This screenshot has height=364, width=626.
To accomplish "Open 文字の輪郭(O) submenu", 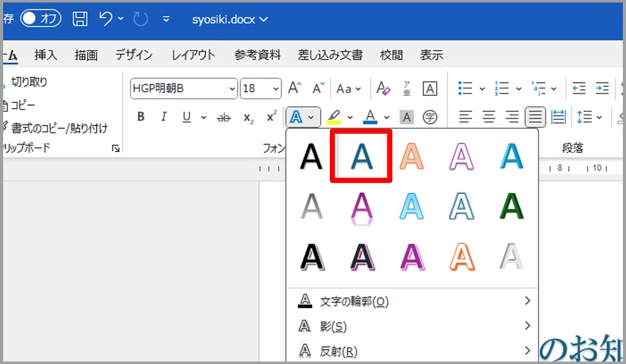I will click(412, 302).
